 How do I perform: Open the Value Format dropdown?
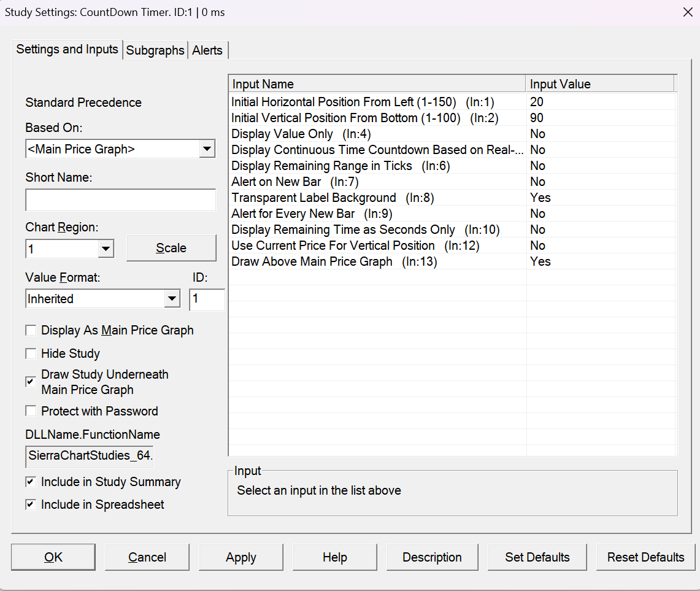coord(172,299)
